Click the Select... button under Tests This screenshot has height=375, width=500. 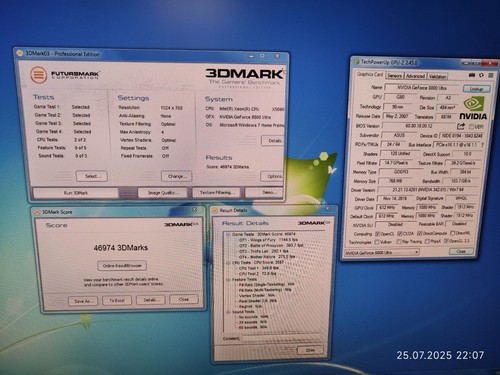[92, 176]
